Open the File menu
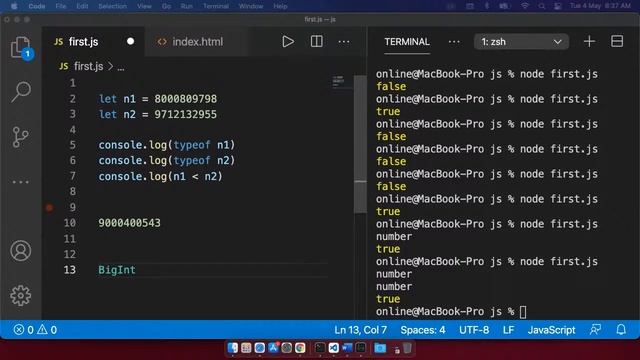 [61, 6]
